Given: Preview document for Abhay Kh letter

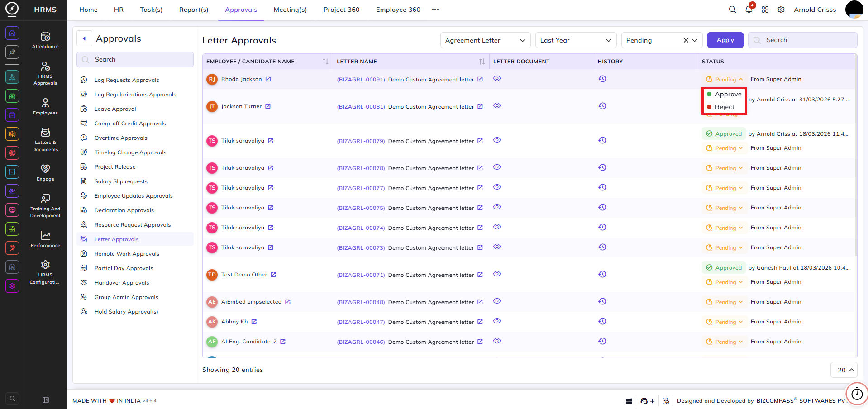Looking at the screenshot, I should point(497,321).
